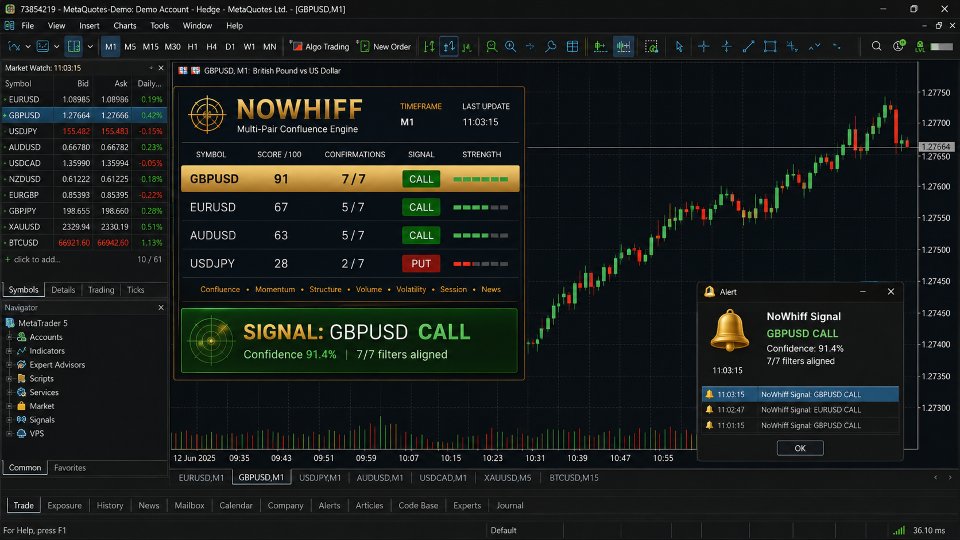The height and width of the screenshot is (540, 960).
Task: Select the crosshair tool
Action: 703,47
